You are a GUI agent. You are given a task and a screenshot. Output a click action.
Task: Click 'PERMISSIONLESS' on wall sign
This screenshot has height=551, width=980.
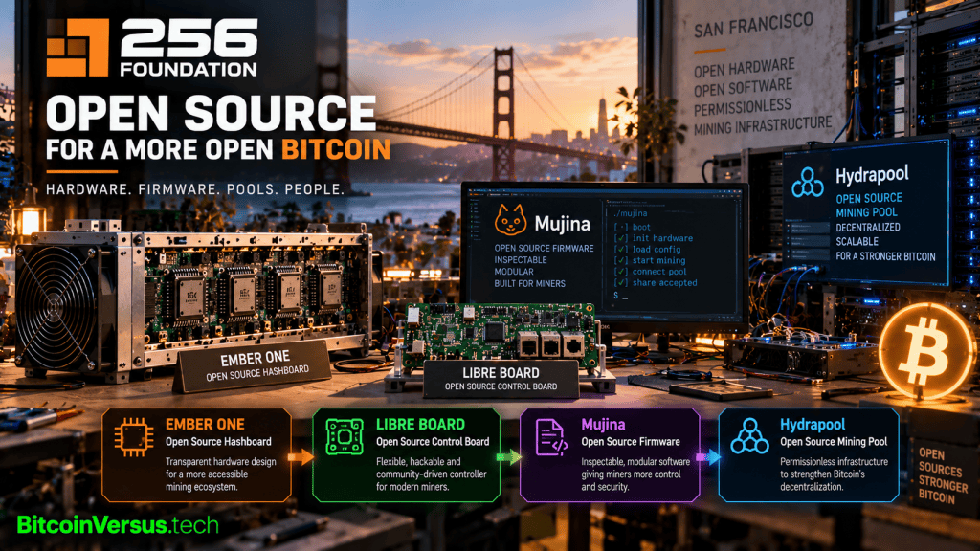point(742,107)
